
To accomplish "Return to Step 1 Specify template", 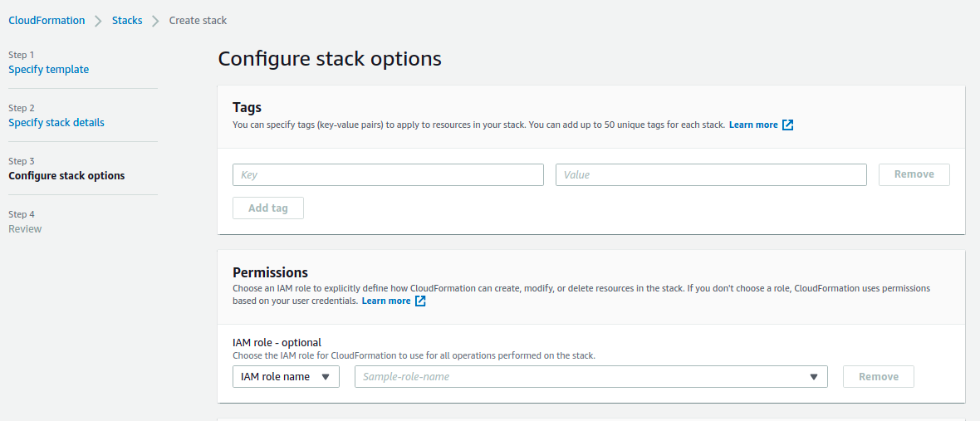I will point(49,69).
